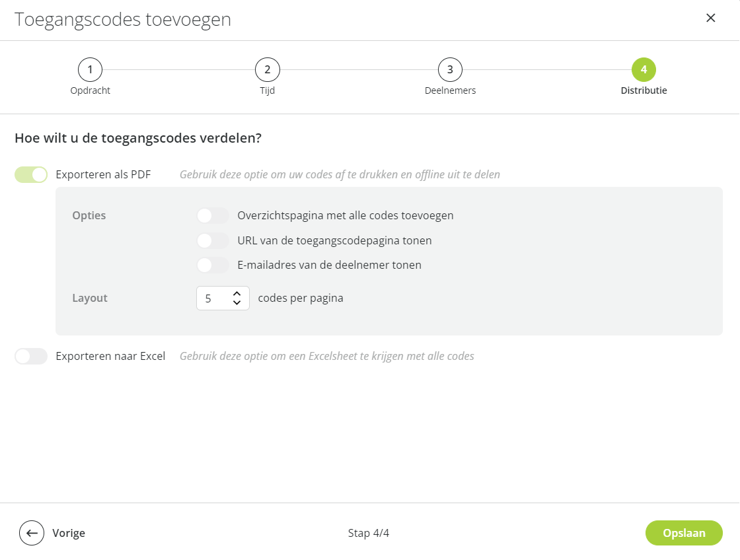Open the Opdracht step label

pos(90,90)
